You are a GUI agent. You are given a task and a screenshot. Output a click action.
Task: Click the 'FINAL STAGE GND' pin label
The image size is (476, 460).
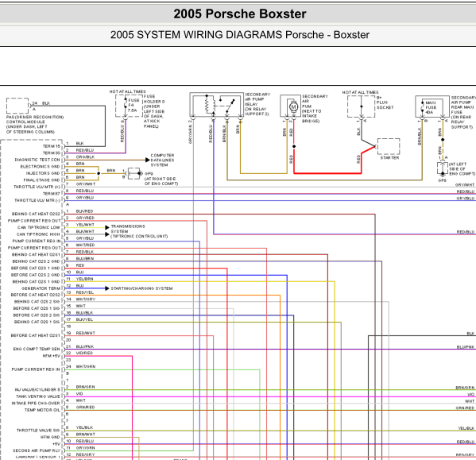pyautogui.click(x=42, y=180)
